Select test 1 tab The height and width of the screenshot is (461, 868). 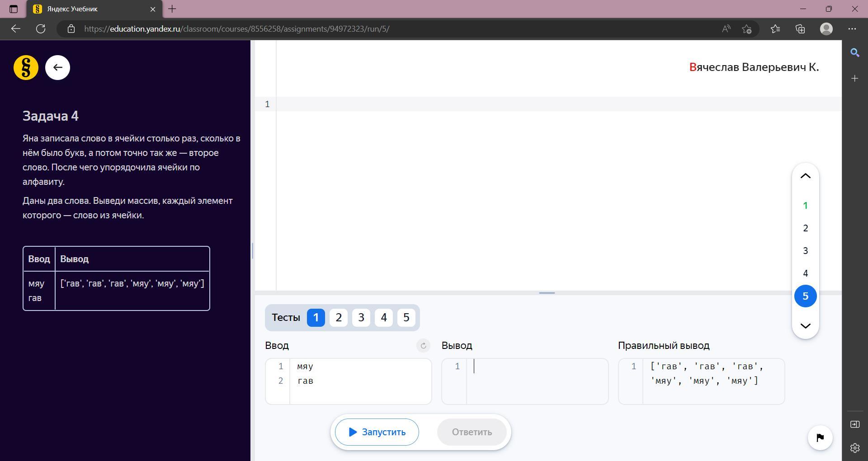[316, 318]
